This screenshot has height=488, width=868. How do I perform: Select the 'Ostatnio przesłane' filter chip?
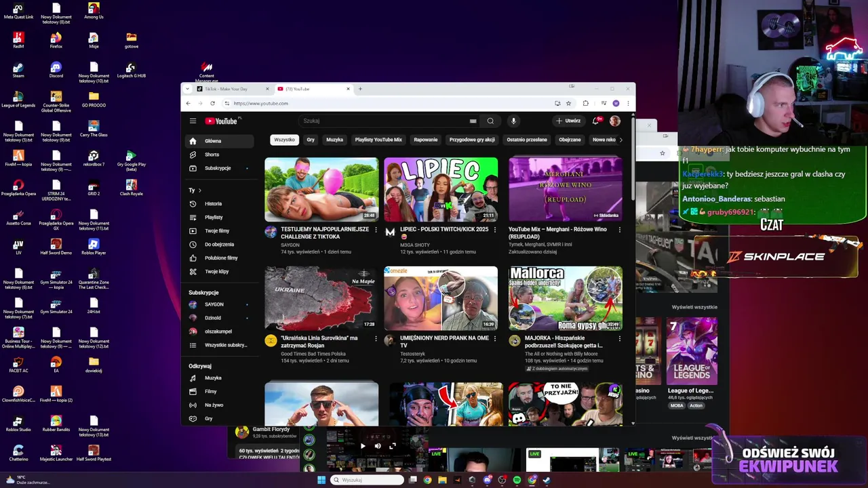click(x=527, y=140)
